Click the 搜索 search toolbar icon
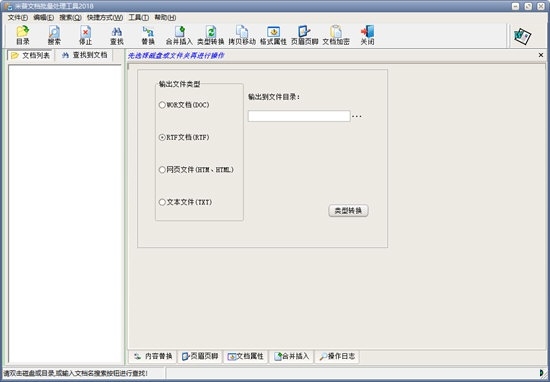This screenshot has height=382, width=550. (54, 35)
